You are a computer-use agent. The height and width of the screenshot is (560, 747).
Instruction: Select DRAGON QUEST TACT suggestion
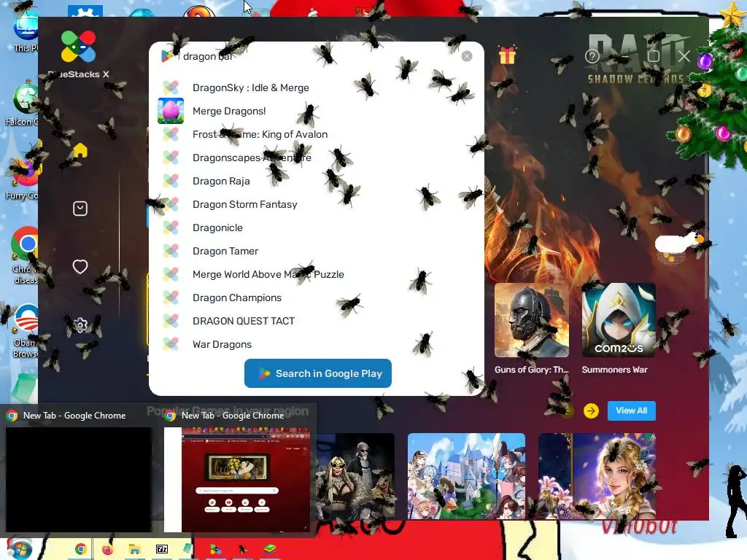244,321
